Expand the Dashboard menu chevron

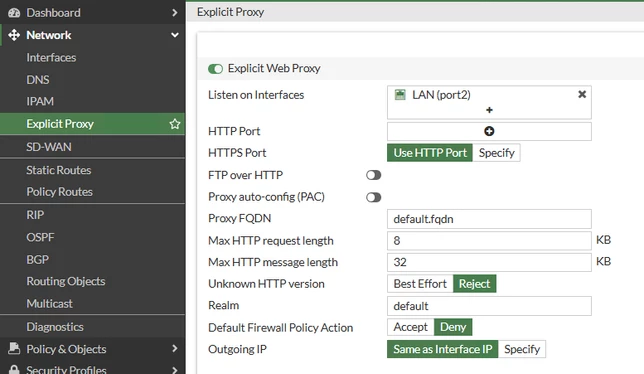(x=175, y=13)
